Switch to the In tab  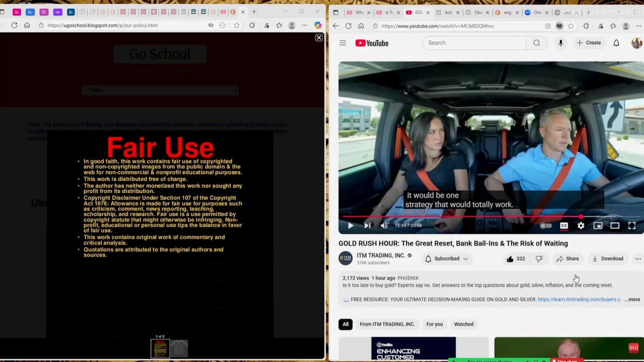click(70, 12)
